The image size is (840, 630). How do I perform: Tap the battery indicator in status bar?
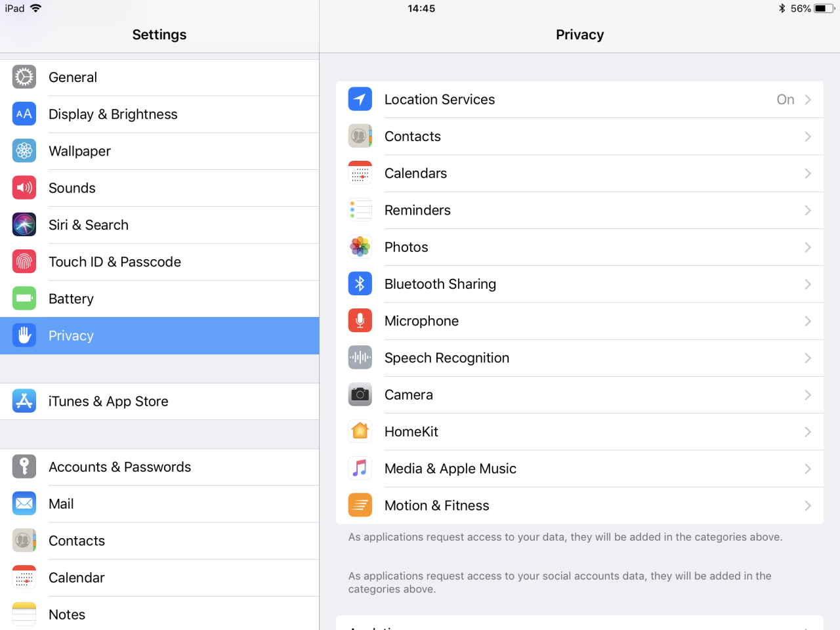click(x=824, y=9)
